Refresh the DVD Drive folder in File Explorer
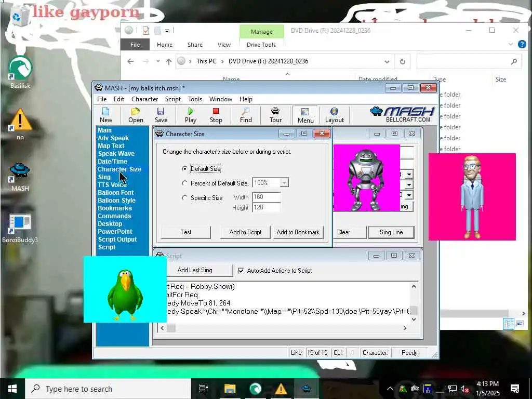Screen dimensions: 532x399 (x=403, y=61)
